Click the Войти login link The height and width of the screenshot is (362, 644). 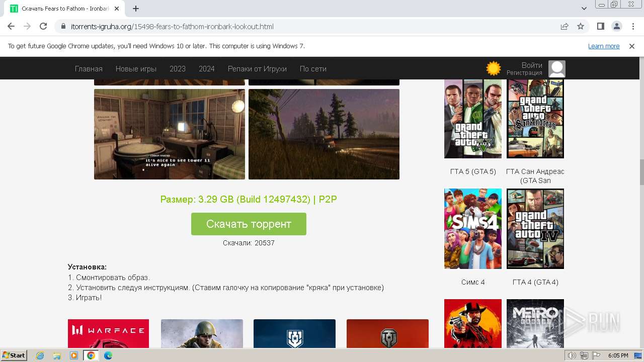[532, 65]
